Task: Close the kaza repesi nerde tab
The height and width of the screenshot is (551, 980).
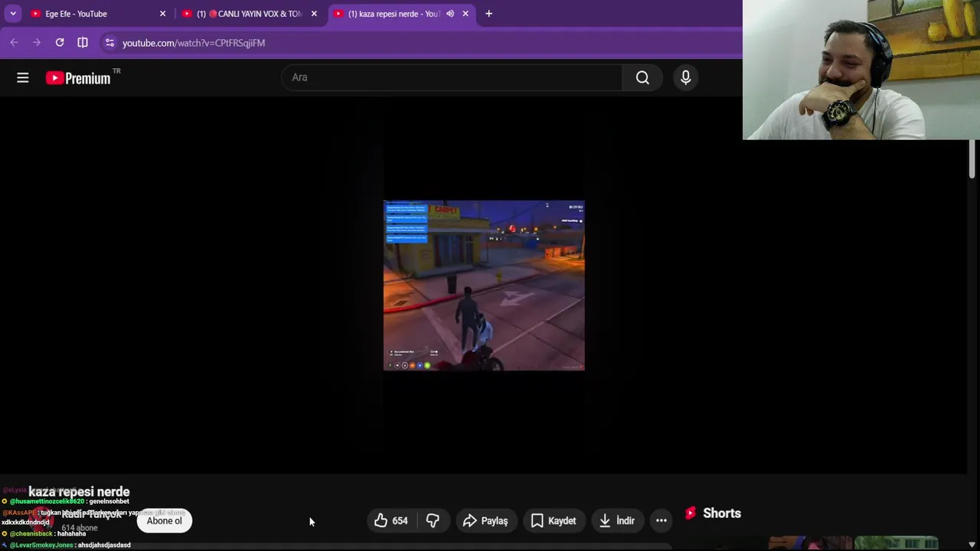Action: pyautogui.click(x=465, y=14)
